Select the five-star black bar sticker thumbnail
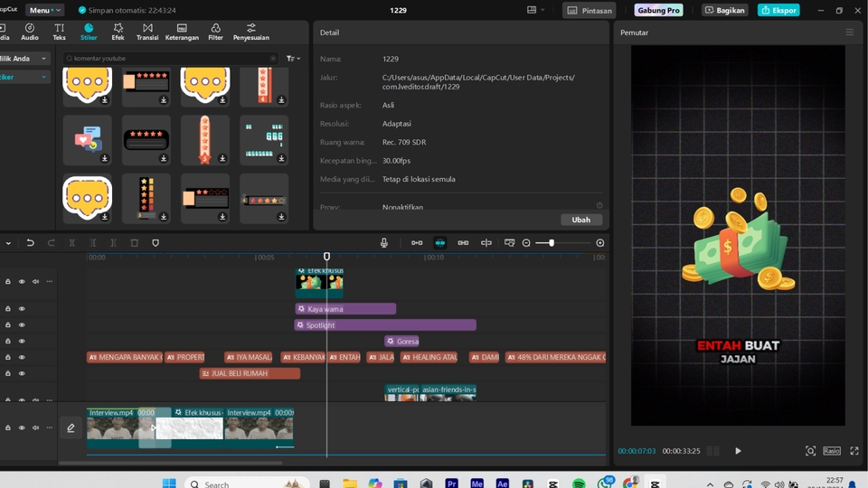 pos(146,139)
